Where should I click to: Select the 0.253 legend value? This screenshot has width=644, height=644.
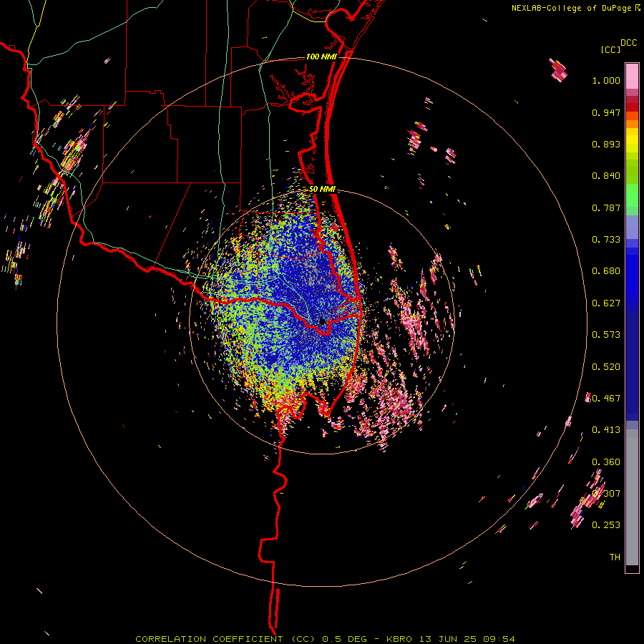[606, 525]
